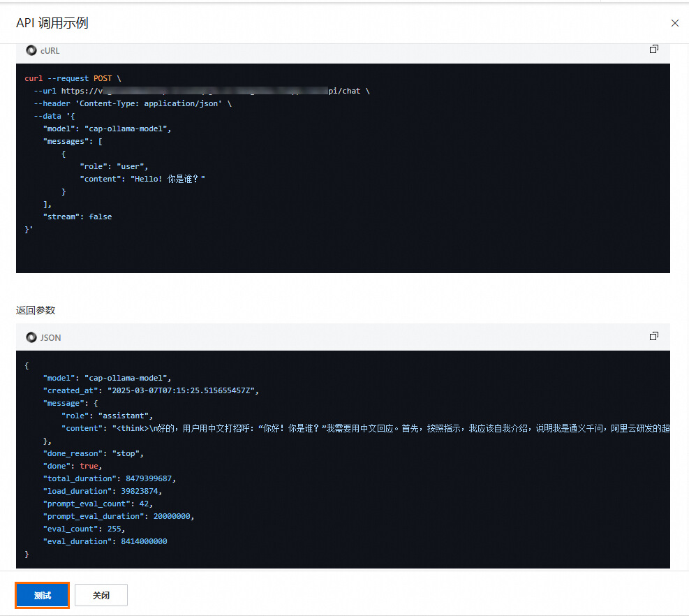Copy the JSON response code

point(653,336)
